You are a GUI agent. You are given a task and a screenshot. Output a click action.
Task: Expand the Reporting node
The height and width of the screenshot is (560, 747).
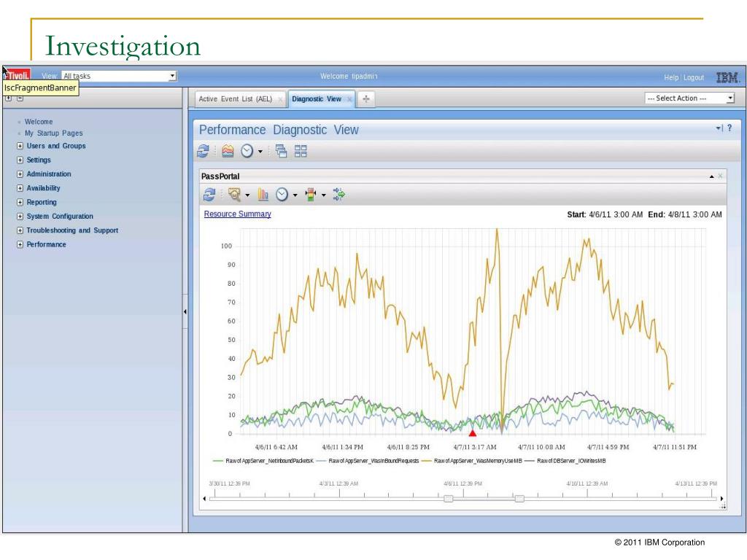click(x=20, y=203)
